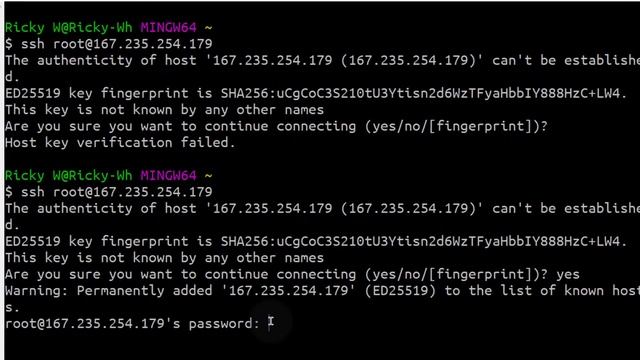The image size is (640, 360).
Task: Click the wrapped "s." line above password prompt
Action: point(12,307)
